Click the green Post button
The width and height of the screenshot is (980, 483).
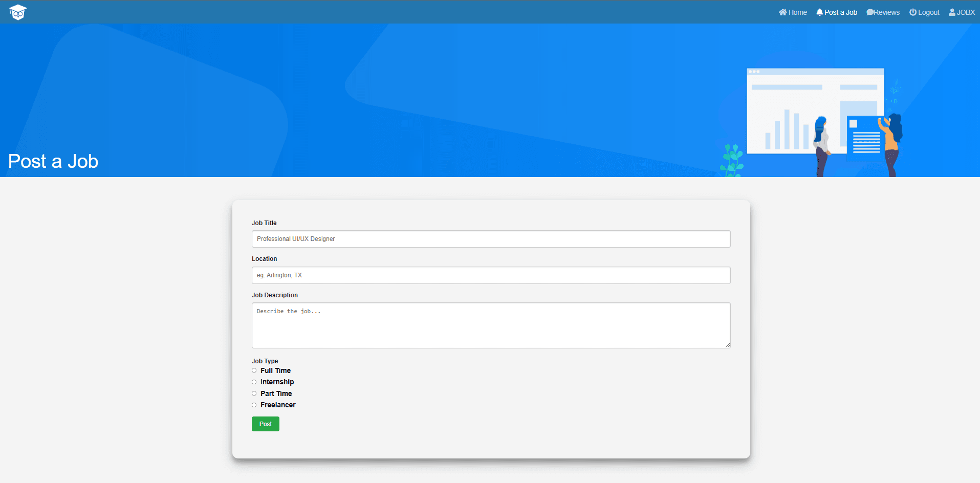[x=265, y=424]
